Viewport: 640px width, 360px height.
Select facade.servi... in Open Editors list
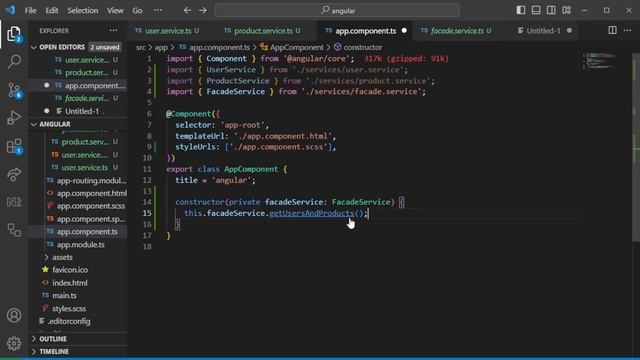pyautogui.click(x=87, y=98)
